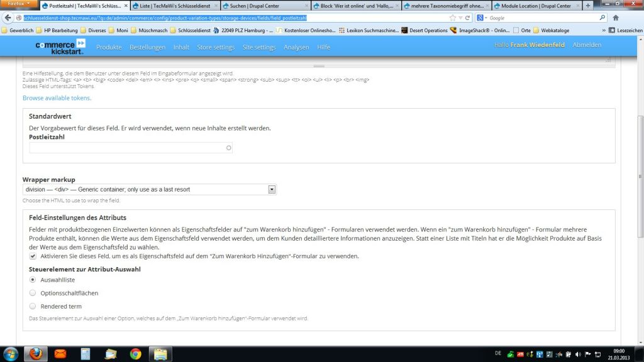Bookmark this page with the star icon
This screenshot has height=362, width=644.
[453, 18]
